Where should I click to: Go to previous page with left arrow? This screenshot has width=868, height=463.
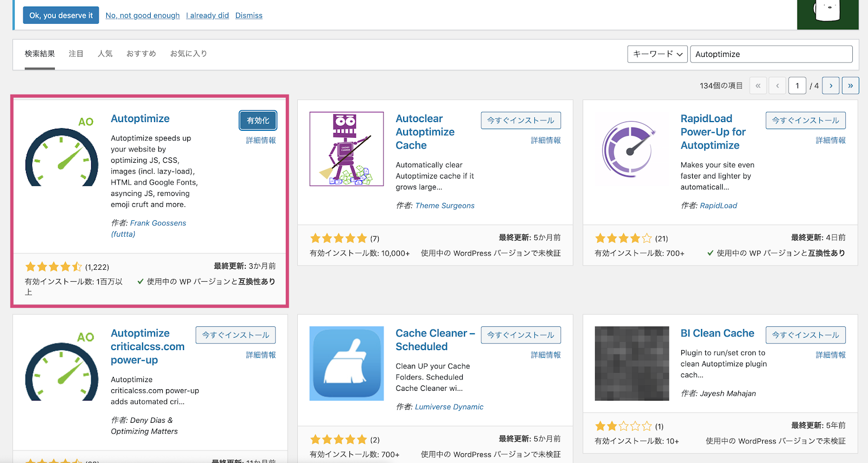[x=777, y=86]
